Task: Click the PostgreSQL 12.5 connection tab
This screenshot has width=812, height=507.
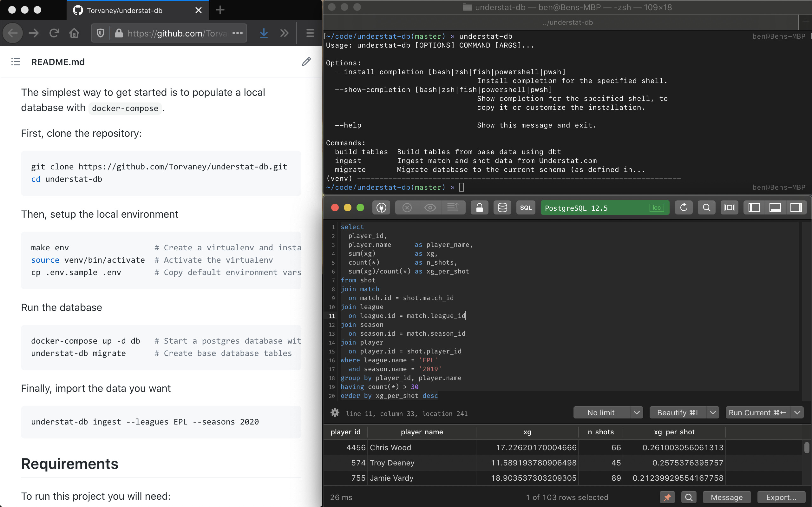Action: [604, 207]
